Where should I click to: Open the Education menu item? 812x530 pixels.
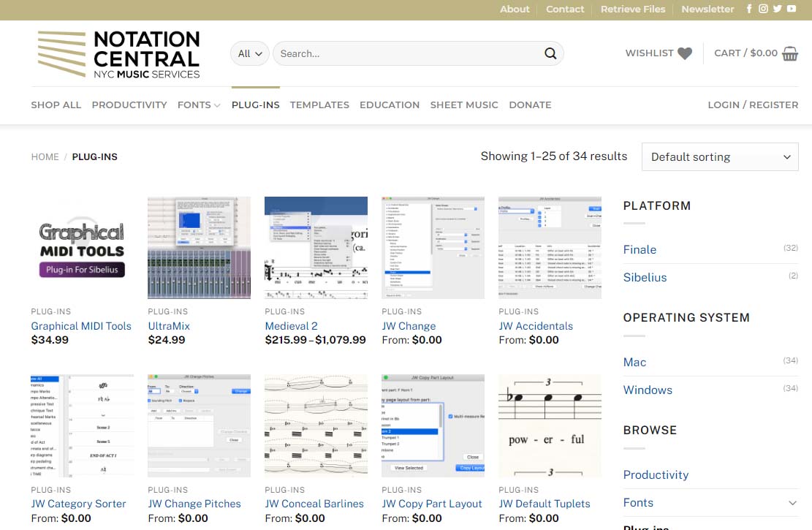pyautogui.click(x=390, y=105)
